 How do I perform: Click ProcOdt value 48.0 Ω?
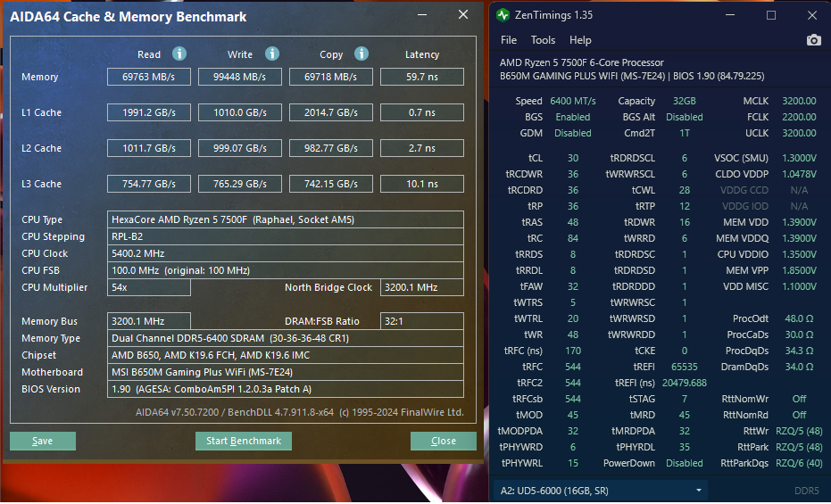click(799, 318)
